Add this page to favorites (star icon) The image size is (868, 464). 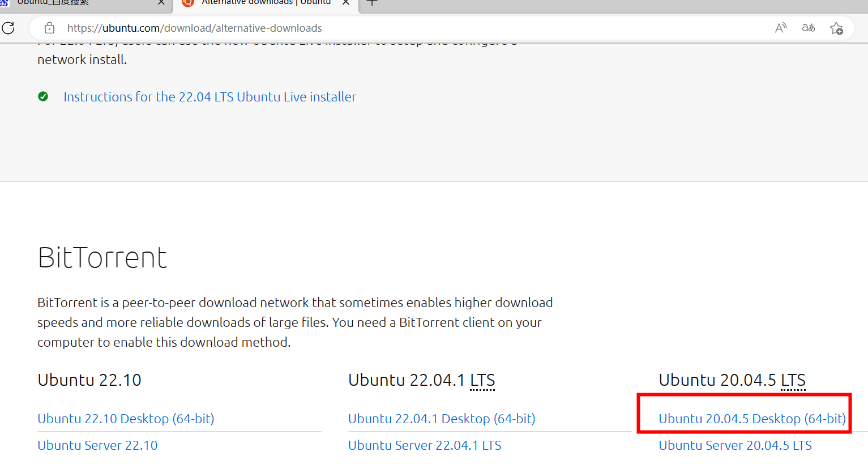pos(836,28)
